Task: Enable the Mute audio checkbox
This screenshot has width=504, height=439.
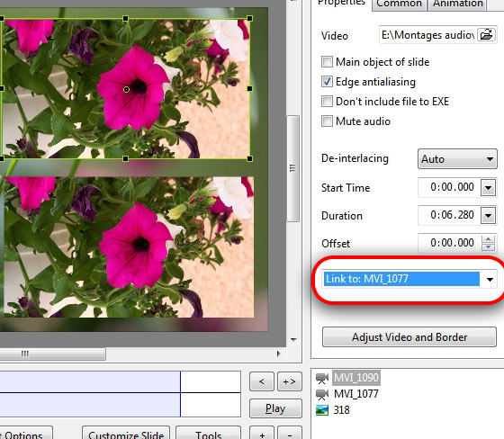Action: [x=327, y=121]
